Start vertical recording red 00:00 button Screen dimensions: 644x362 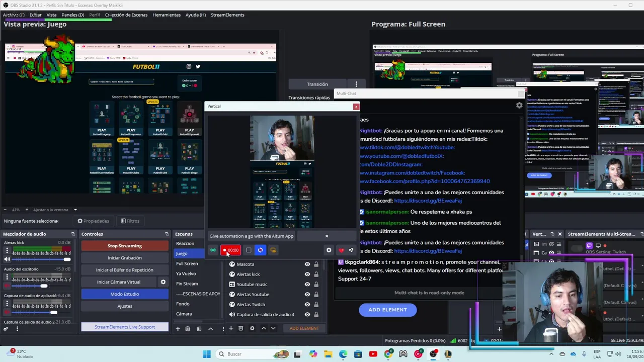pos(231,250)
